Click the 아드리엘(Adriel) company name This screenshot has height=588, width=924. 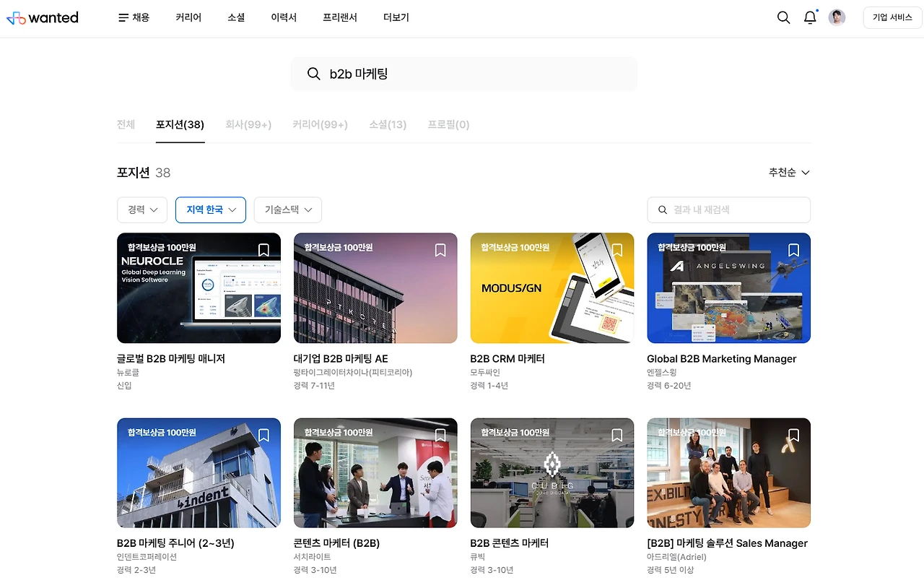(676, 557)
